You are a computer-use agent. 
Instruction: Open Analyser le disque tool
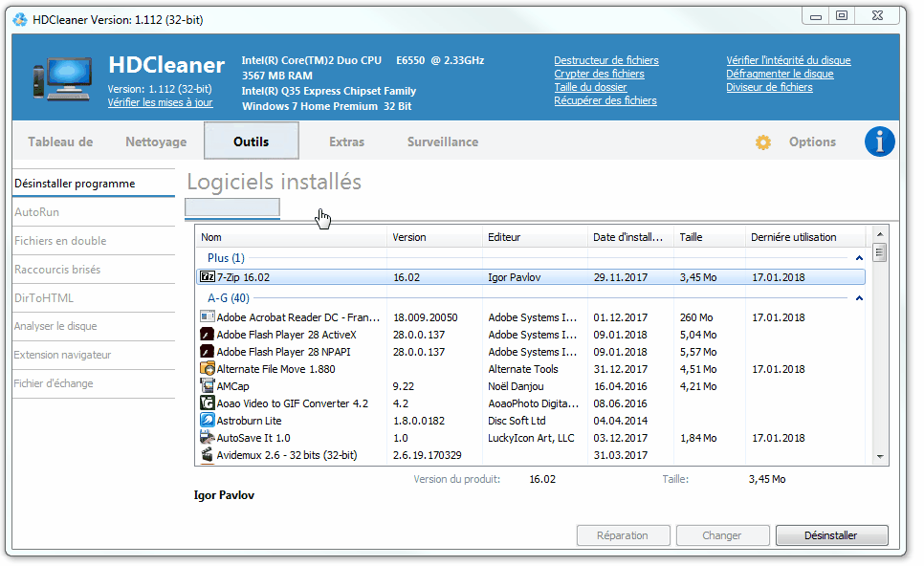point(94,326)
